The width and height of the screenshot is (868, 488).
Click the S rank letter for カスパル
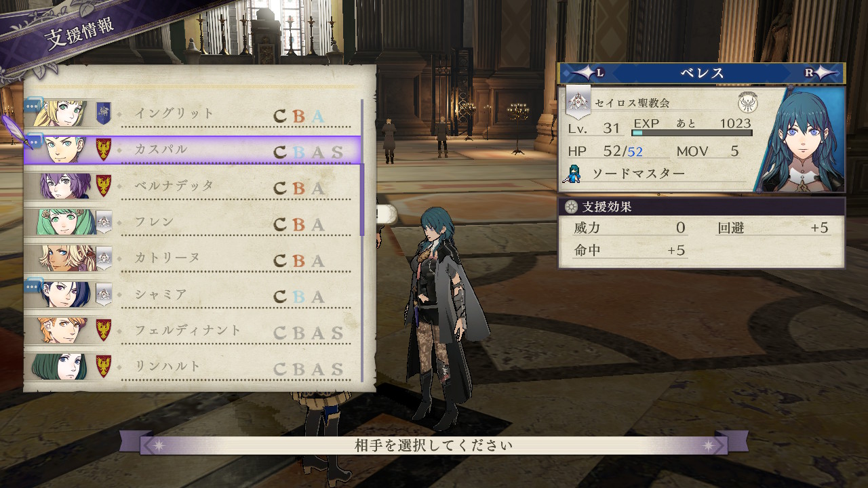point(337,152)
